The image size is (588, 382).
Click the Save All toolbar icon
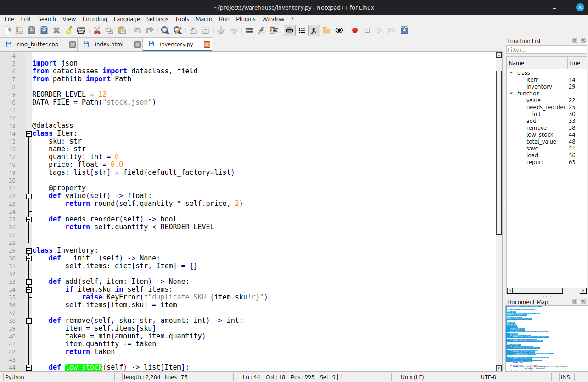44,30
